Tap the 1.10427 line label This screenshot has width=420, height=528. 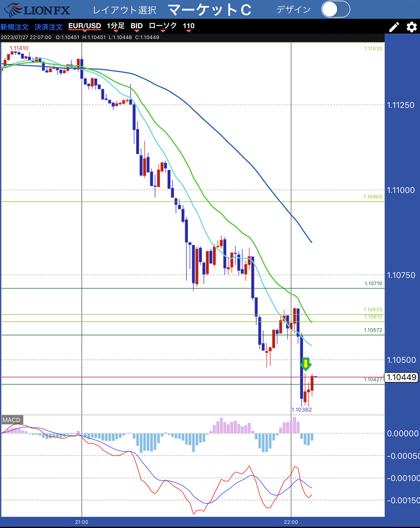(x=373, y=379)
